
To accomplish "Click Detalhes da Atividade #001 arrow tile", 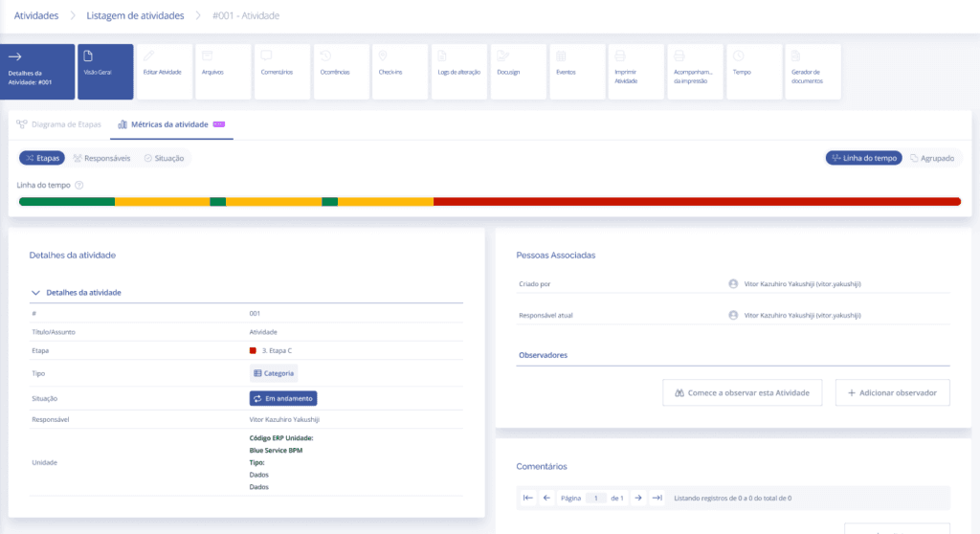I will [x=37, y=71].
